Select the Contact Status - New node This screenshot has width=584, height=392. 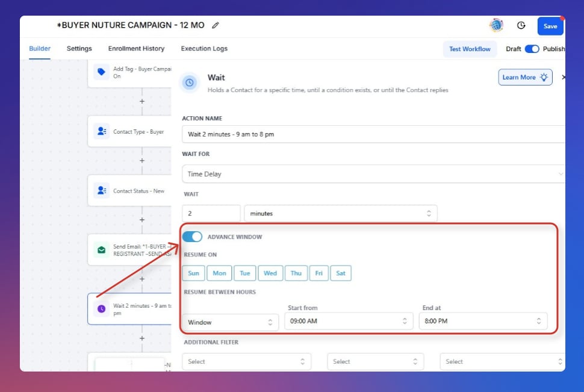129,190
